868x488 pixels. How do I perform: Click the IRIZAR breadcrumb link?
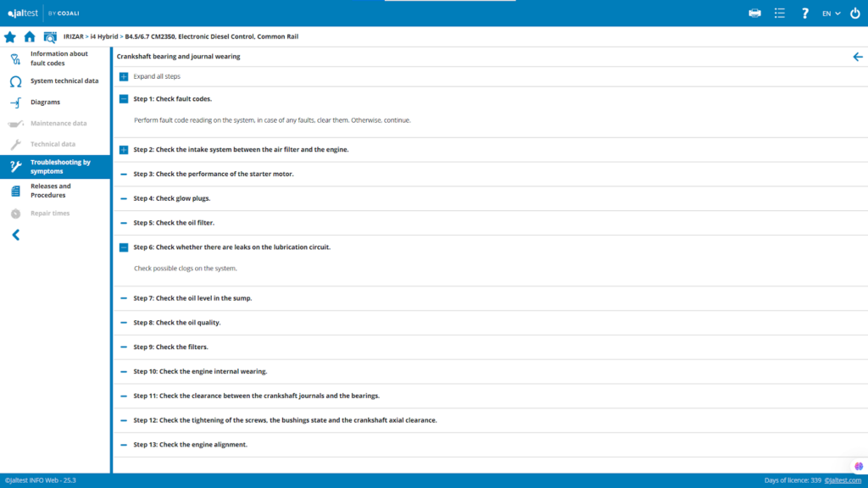coord(77,37)
